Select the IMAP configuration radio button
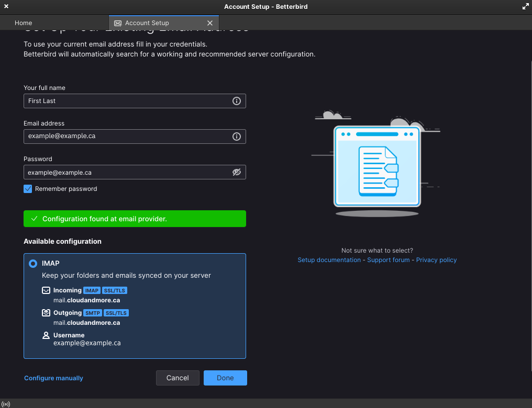The height and width of the screenshot is (408, 532). [33, 263]
